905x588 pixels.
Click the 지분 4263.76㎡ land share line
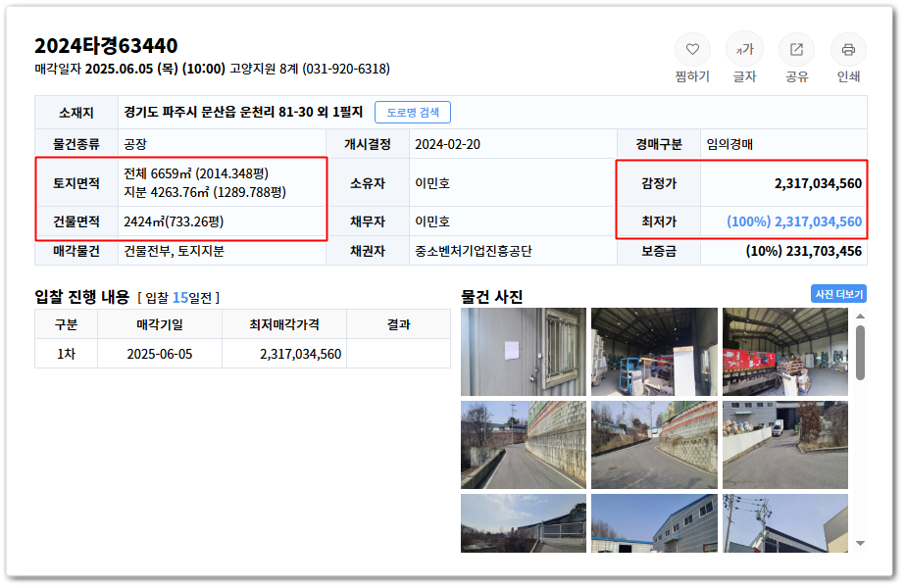point(205,192)
